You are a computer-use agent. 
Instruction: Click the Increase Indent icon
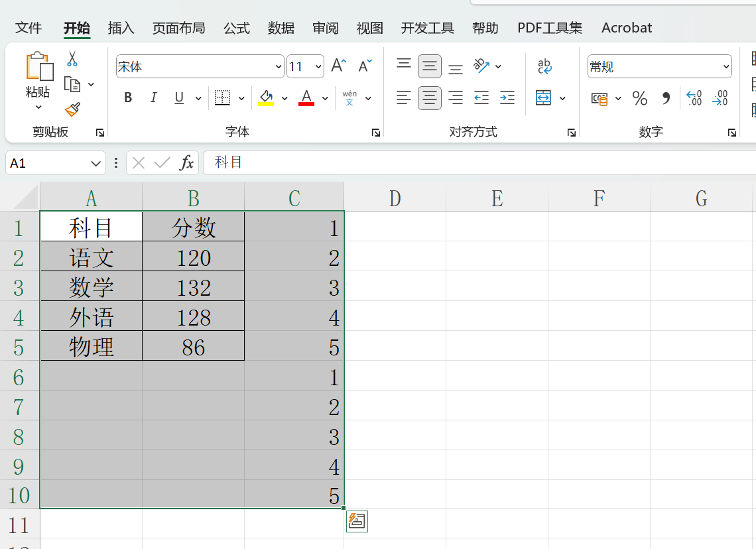coord(507,98)
